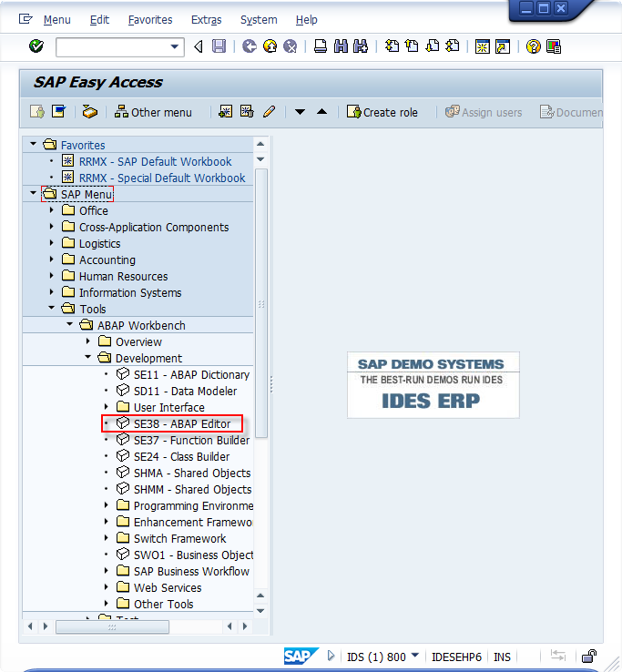Expand the Logistics folder

pyautogui.click(x=51, y=243)
